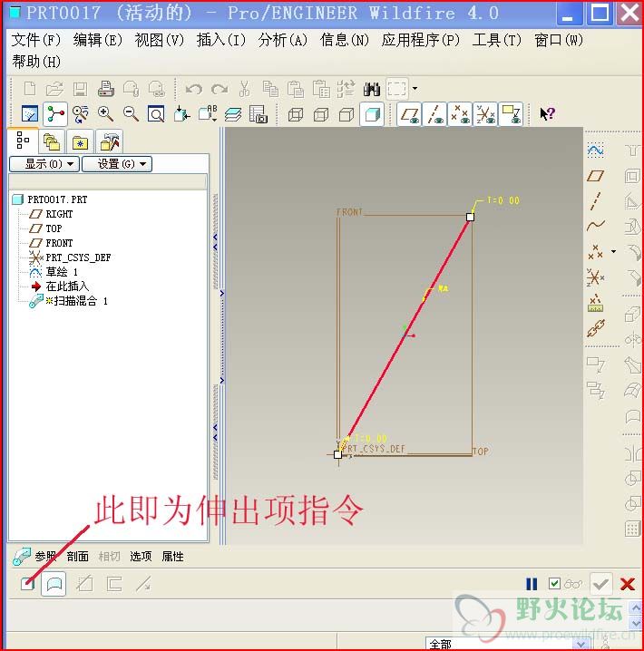Viewport: 644px width, 651px height.
Task: Select TOP plane in model tree
Action: pyautogui.click(x=54, y=228)
